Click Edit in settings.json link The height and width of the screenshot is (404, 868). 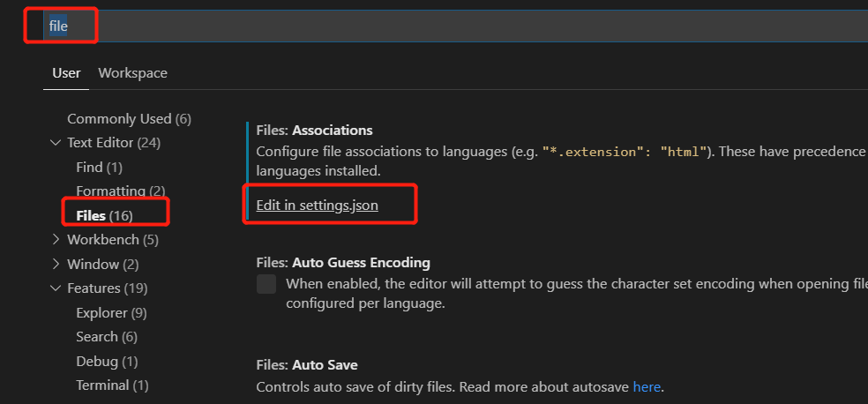[x=317, y=205]
